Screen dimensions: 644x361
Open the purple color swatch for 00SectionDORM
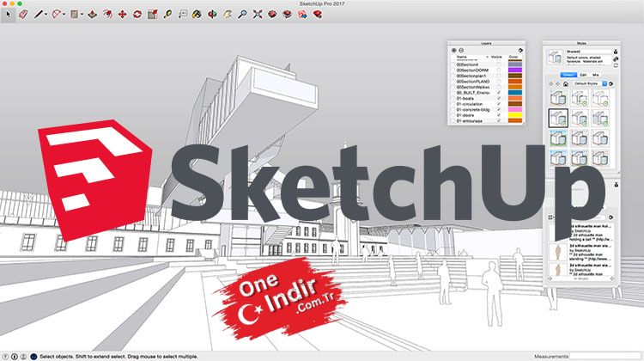click(515, 70)
